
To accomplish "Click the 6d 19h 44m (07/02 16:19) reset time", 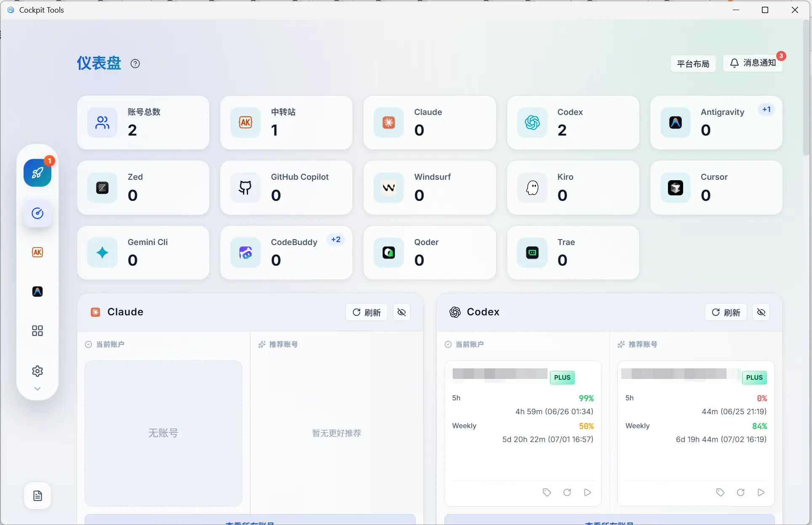I will click(721, 439).
